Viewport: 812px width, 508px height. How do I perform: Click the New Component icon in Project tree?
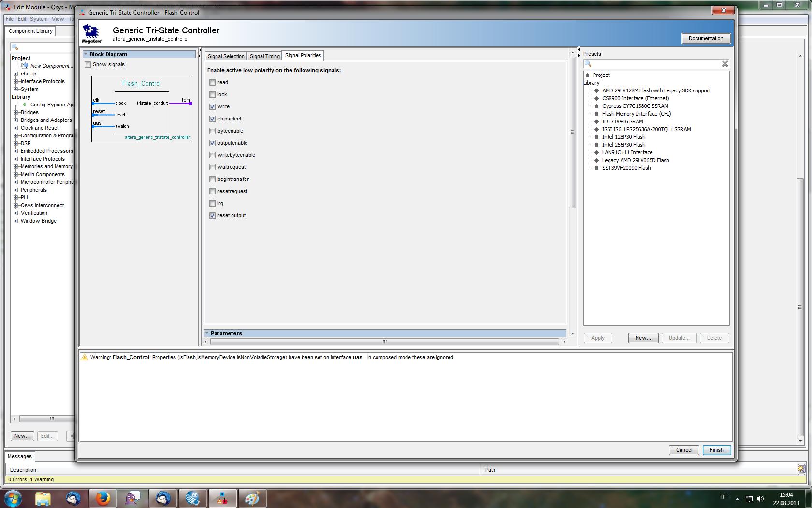pos(25,66)
